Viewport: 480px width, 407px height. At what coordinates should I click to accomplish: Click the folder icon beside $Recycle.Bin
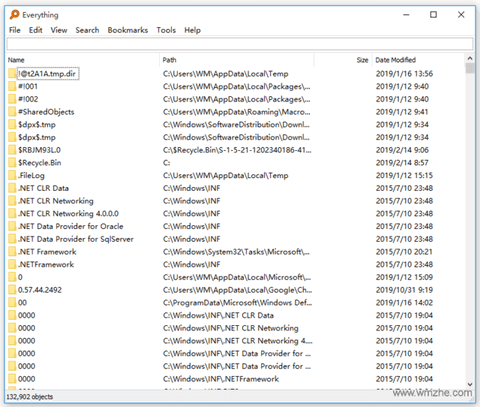(x=12, y=163)
